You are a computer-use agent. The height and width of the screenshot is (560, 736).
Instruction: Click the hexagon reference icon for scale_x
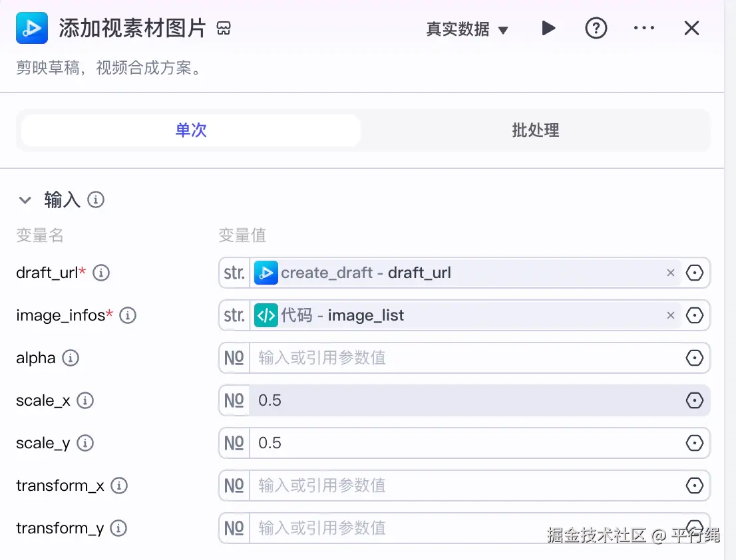[x=694, y=400]
